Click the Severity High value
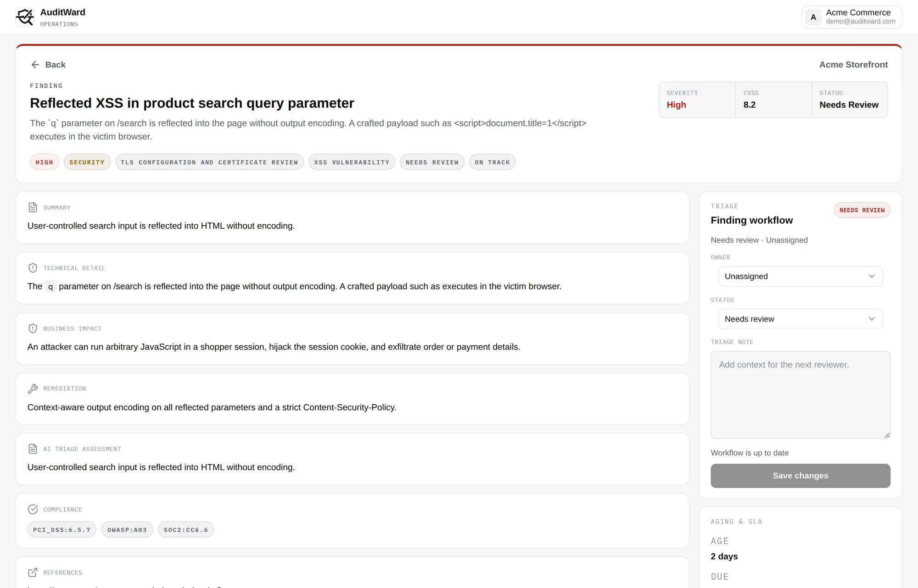This screenshot has width=918, height=588. 676,105
